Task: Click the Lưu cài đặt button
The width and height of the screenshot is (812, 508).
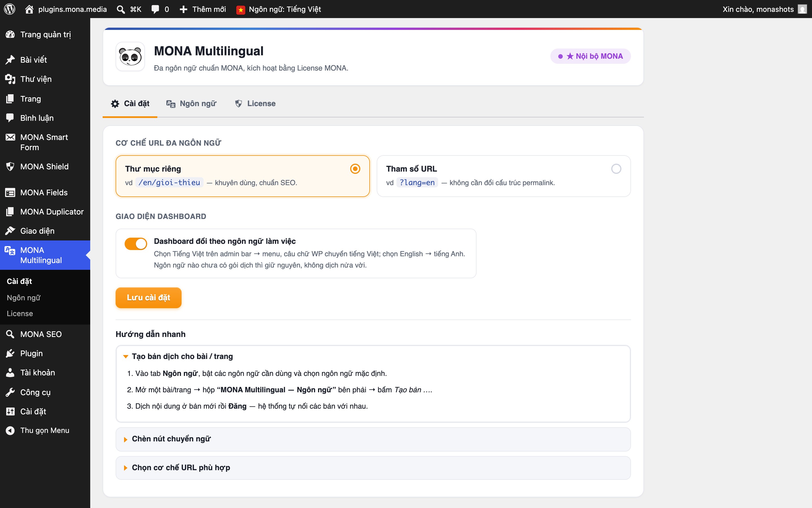Action: pyautogui.click(x=148, y=297)
